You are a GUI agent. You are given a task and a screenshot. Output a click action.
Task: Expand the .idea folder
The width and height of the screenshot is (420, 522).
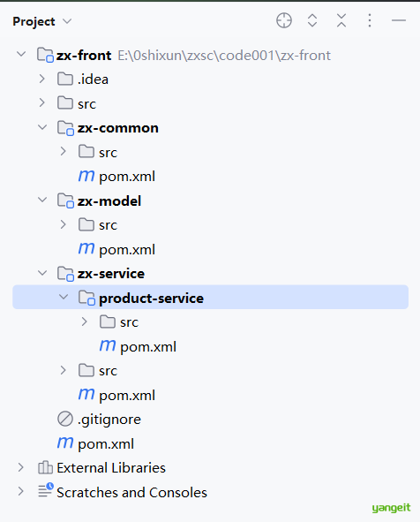click(x=41, y=79)
